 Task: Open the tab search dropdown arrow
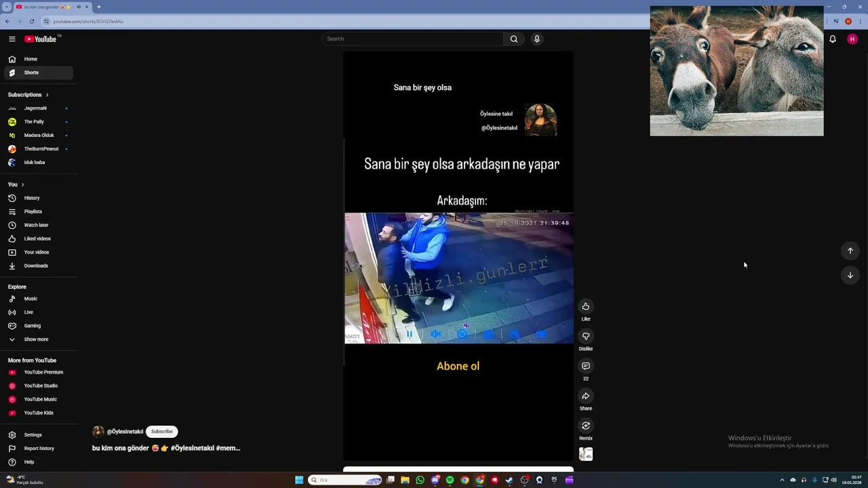coord(5,7)
